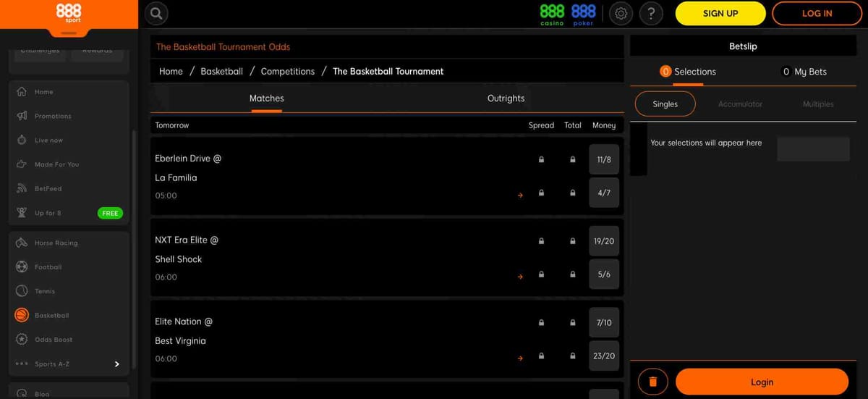
Task: Click the NXT Era Elite @ team name
Action: (187, 240)
